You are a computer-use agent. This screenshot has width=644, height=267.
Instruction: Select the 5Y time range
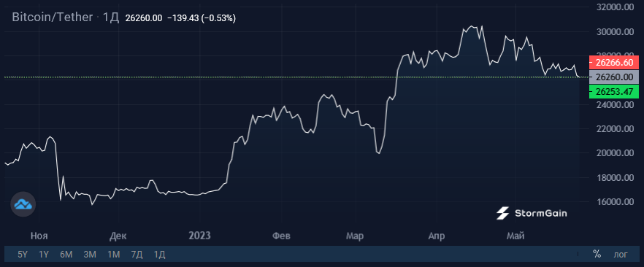[x=23, y=255]
